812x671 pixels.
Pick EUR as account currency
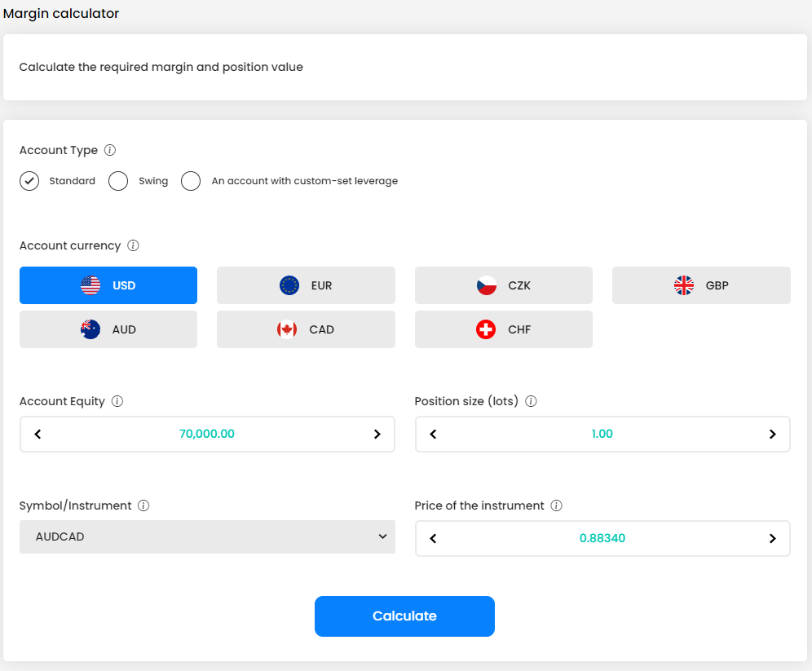coord(306,285)
